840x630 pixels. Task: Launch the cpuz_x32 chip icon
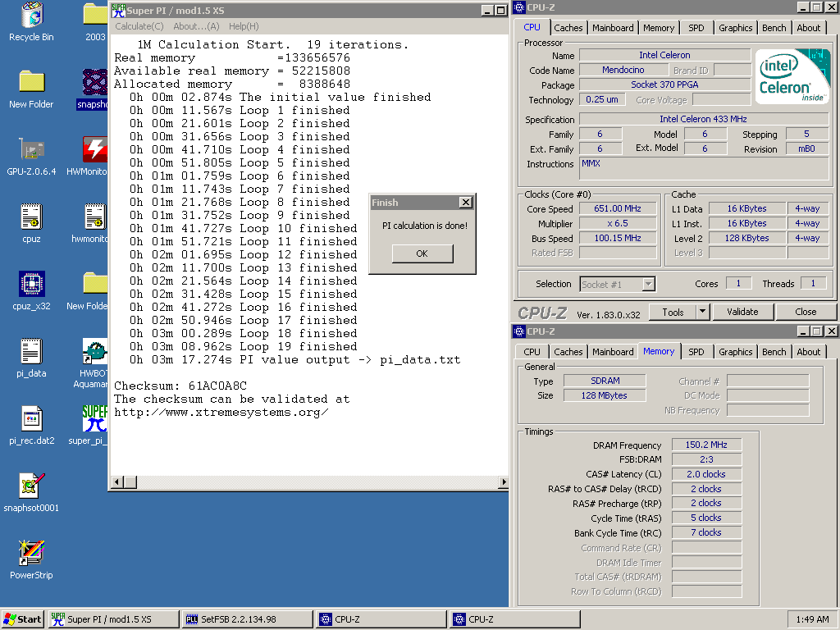click(32, 284)
